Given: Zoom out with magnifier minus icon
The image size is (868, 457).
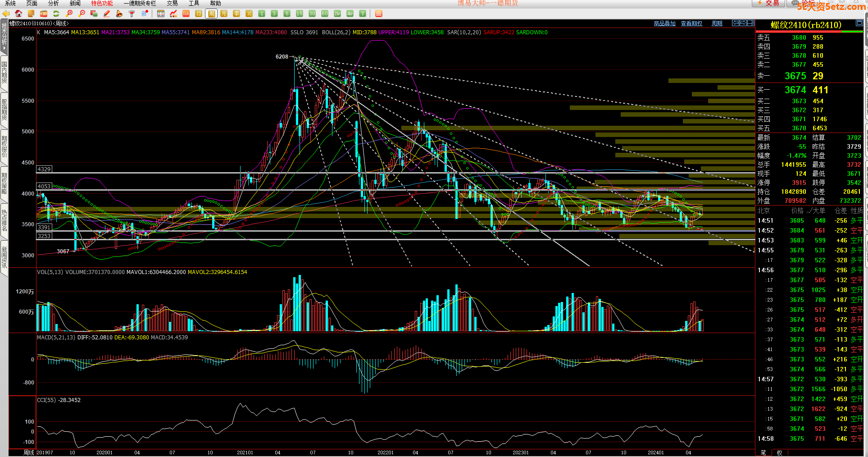Looking at the screenshot, I should (x=82, y=14).
